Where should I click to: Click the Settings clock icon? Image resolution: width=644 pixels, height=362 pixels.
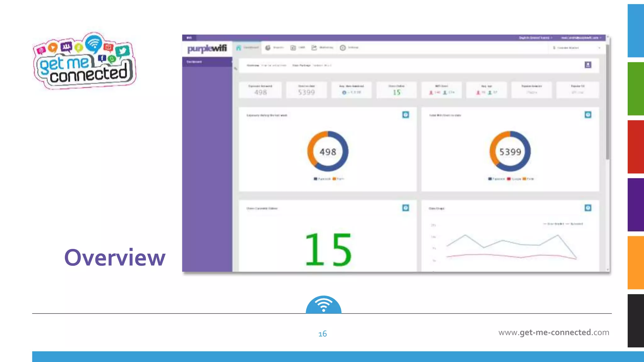pos(343,48)
